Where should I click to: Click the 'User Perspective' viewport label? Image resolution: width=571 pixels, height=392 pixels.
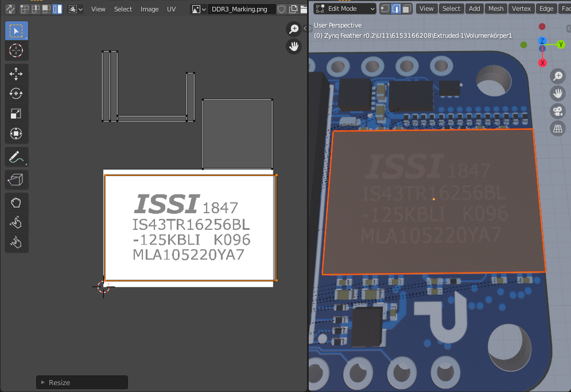[x=338, y=25]
